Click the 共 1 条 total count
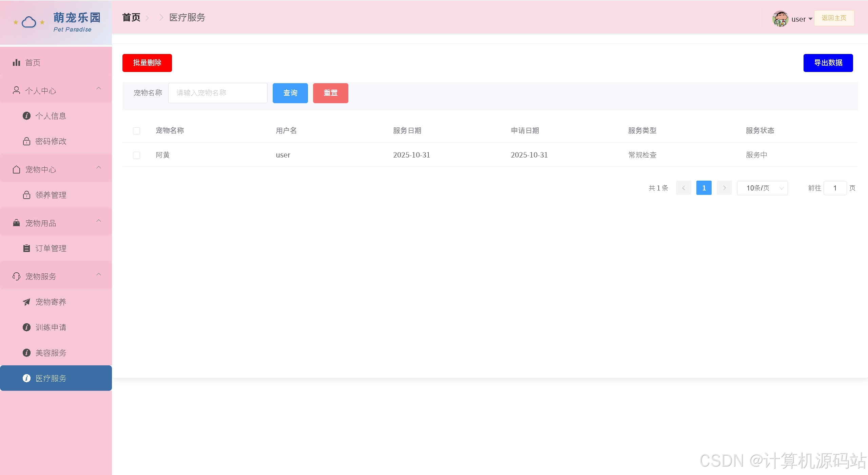Viewport: 868px width, 475px height. pos(658,188)
